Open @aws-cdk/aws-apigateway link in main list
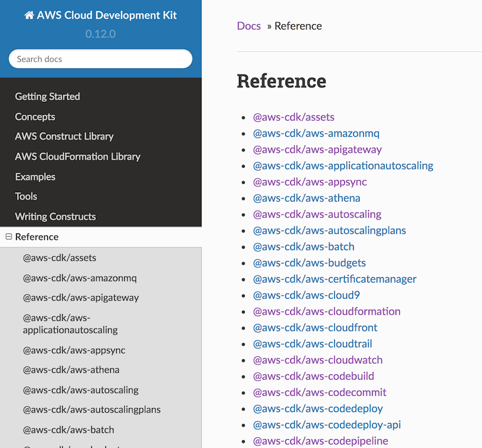 point(317,150)
